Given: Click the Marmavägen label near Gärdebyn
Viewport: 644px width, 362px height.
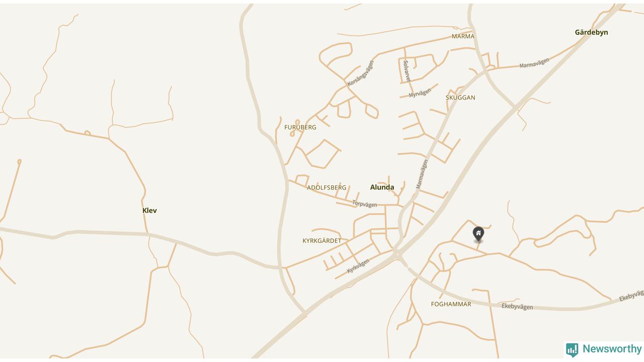Looking at the screenshot, I should pos(534,63).
